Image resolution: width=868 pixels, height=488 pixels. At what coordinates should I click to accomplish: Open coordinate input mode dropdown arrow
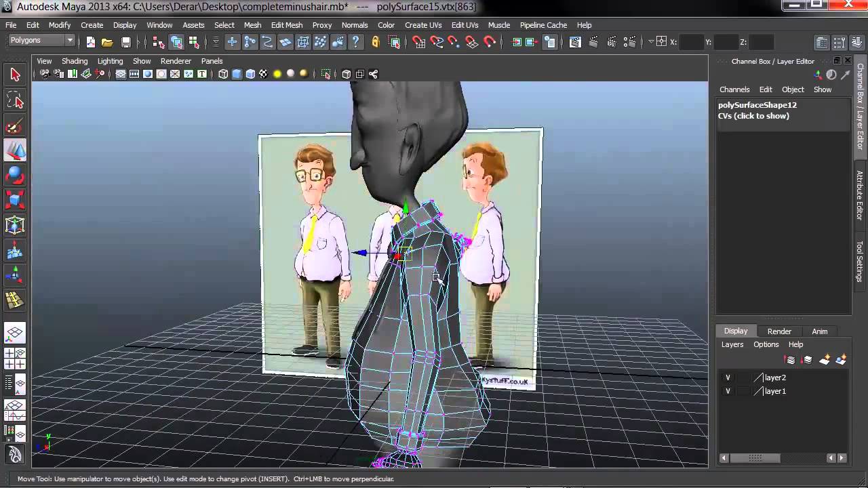tap(651, 42)
